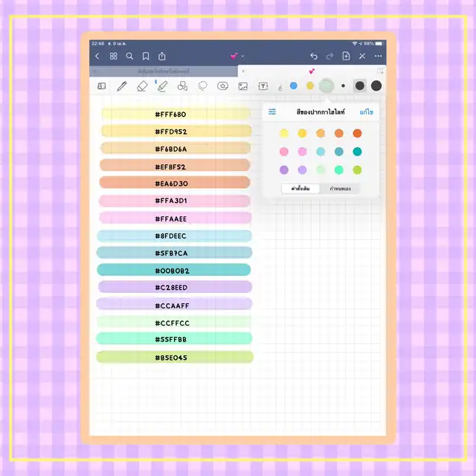This screenshot has width=476, height=476.
Task: Pick the Shapes tool
Action: coord(182,86)
